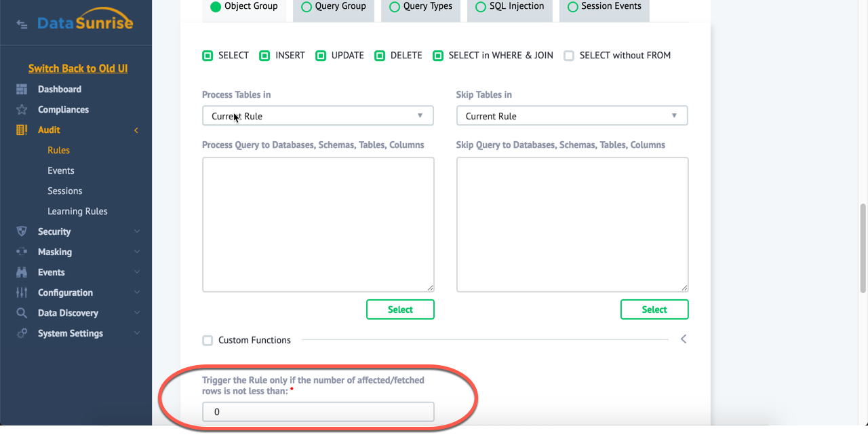Tick the Custom Functions checkbox
The height and width of the screenshot is (435, 868).
pos(208,340)
